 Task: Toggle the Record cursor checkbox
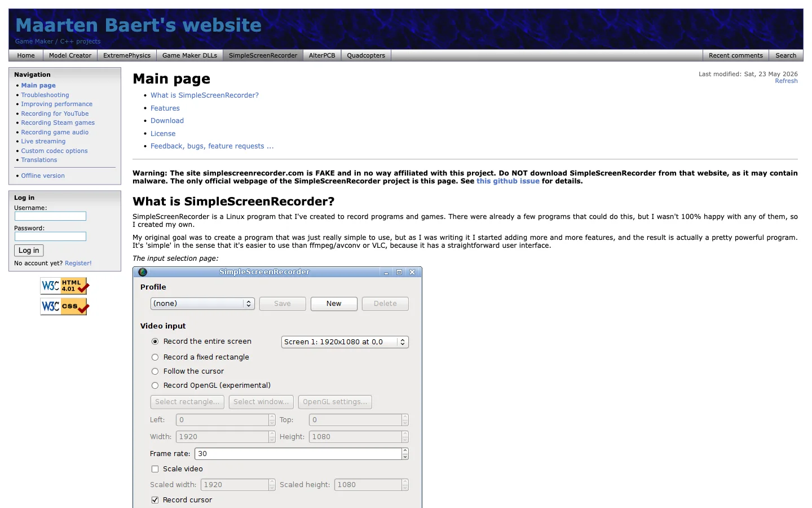155,500
